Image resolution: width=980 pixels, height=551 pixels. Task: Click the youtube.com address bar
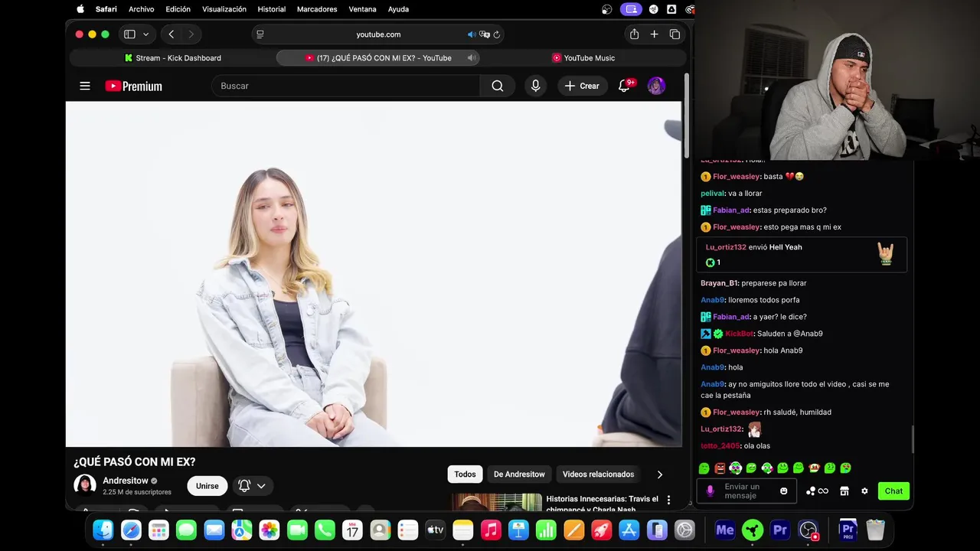pyautogui.click(x=378, y=34)
